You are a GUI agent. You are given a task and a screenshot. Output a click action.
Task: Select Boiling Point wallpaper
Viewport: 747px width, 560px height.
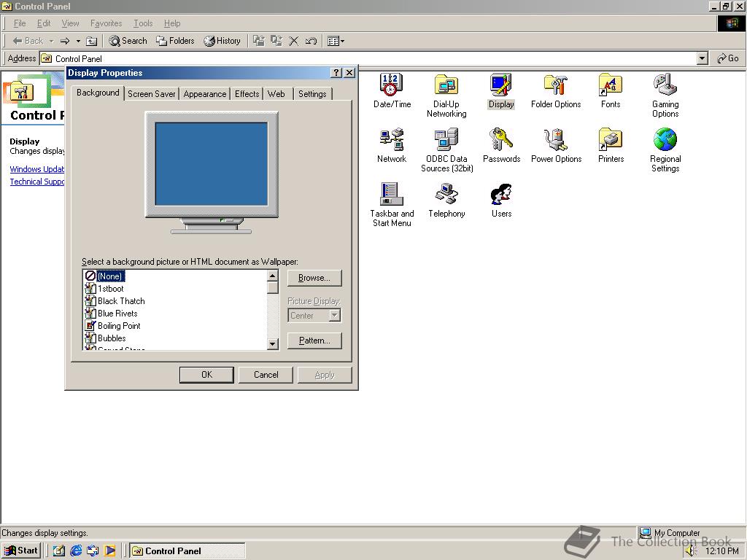(113, 326)
